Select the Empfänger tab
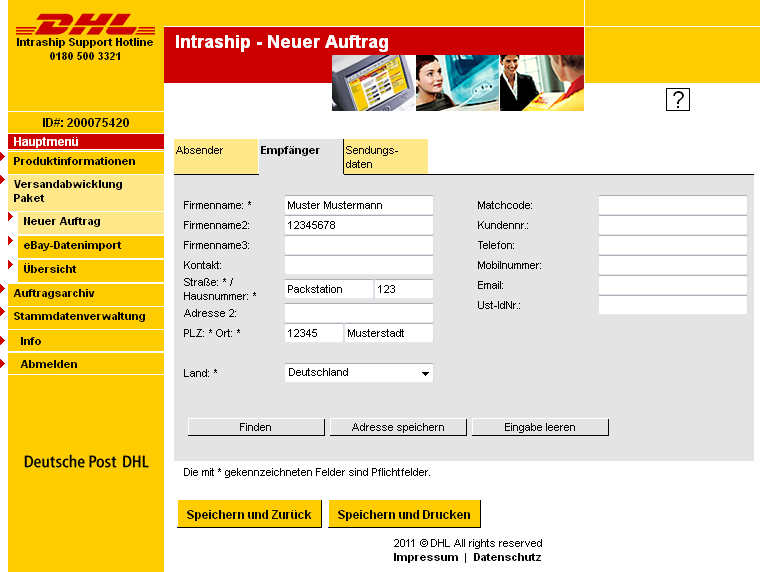 click(x=300, y=156)
